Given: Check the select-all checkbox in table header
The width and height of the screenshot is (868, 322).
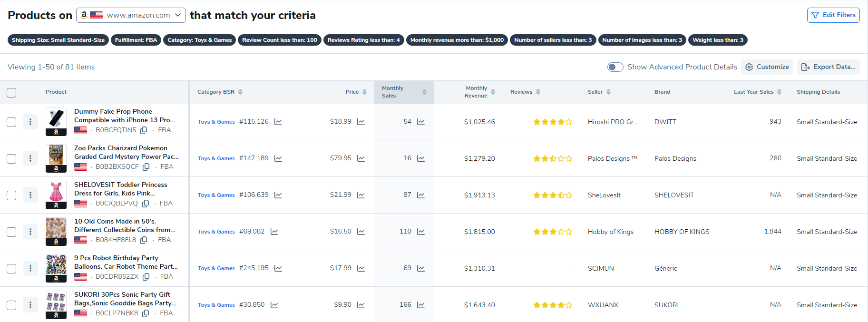Looking at the screenshot, I should (x=11, y=92).
